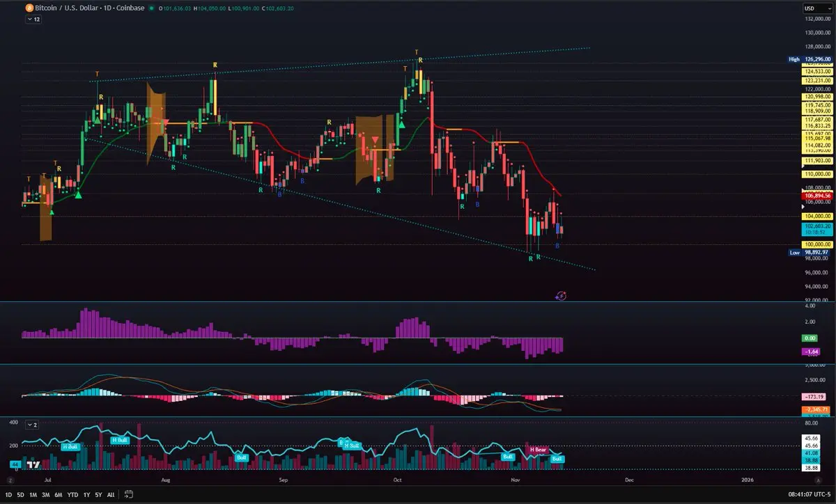Click the pink -173.19 MACD value label
The height and width of the screenshot is (504, 836).
[x=814, y=396]
